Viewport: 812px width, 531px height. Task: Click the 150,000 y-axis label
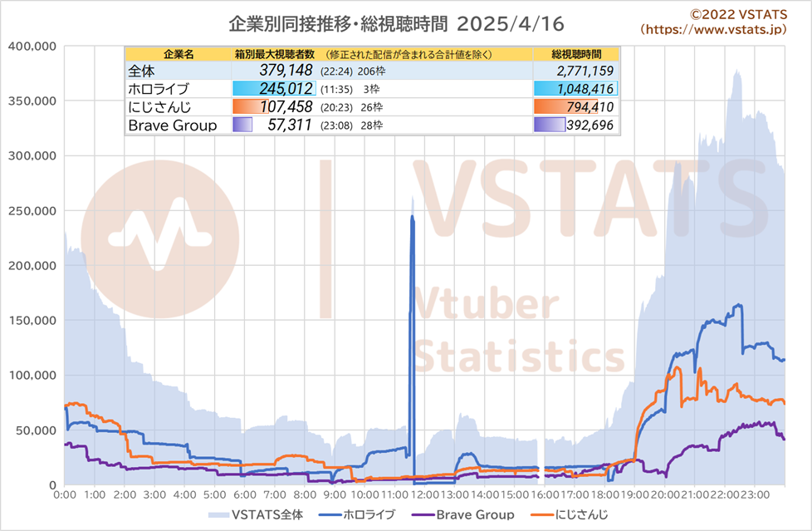(x=32, y=320)
